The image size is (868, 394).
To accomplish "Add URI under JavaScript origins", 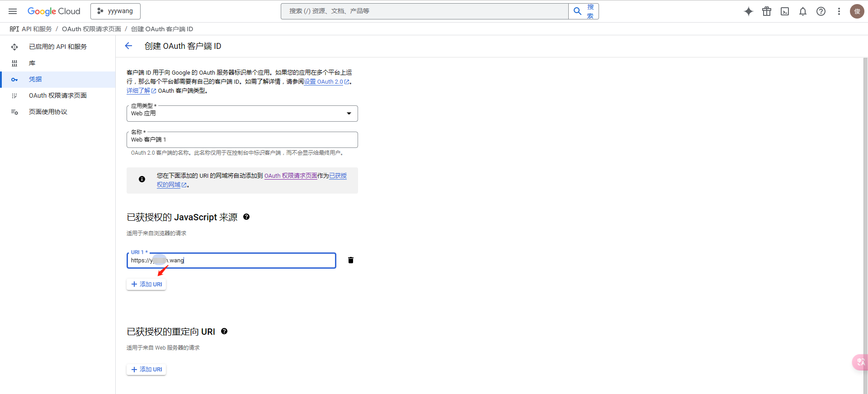I will click(x=146, y=284).
